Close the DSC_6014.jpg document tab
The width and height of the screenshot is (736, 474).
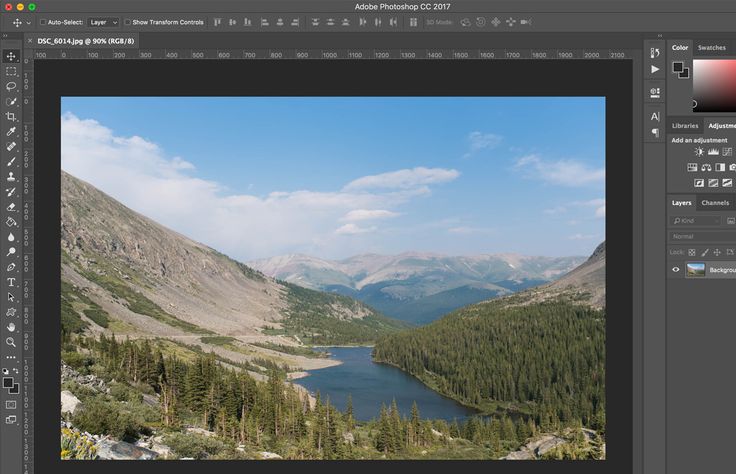click(x=30, y=41)
